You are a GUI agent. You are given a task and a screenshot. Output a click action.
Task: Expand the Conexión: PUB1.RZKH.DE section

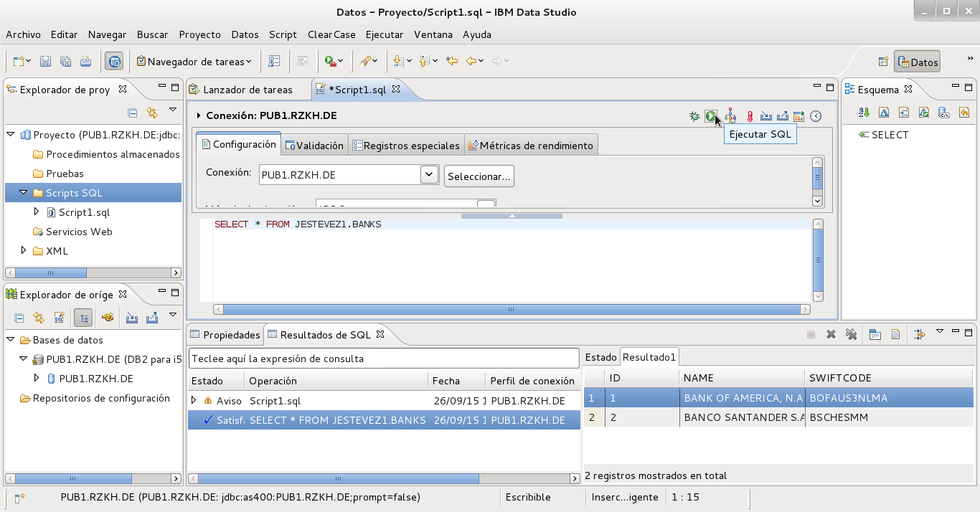pyautogui.click(x=199, y=116)
